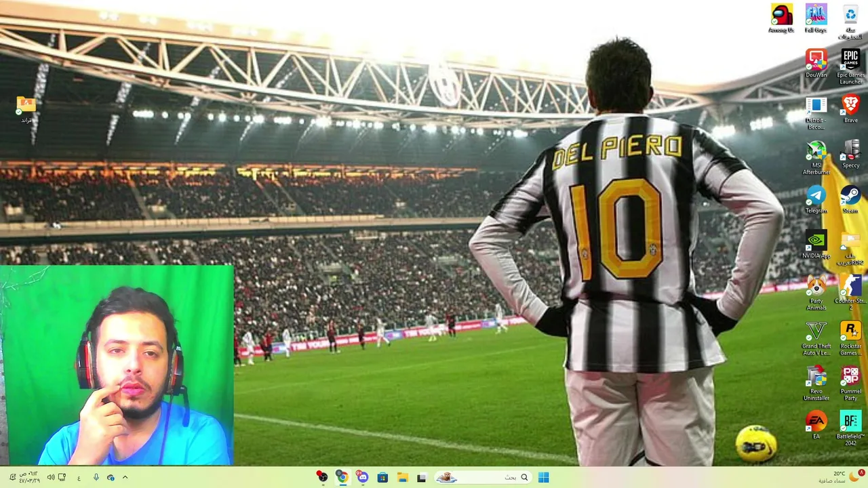Open the network tray icon
Viewport: 868px width, 488px height.
coord(62,477)
